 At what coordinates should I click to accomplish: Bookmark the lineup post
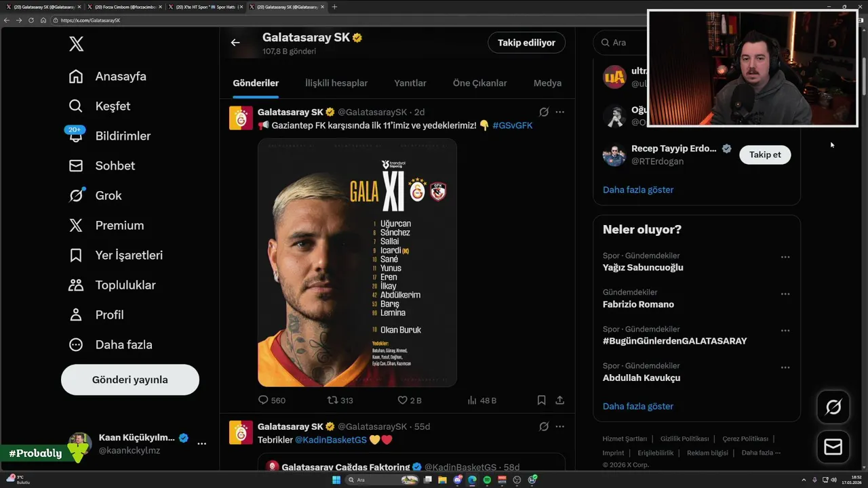pyautogui.click(x=541, y=401)
